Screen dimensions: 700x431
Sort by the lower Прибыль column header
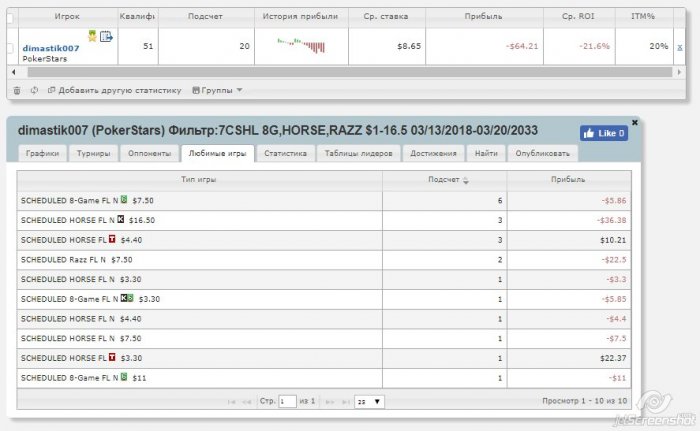(x=568, y=180)
